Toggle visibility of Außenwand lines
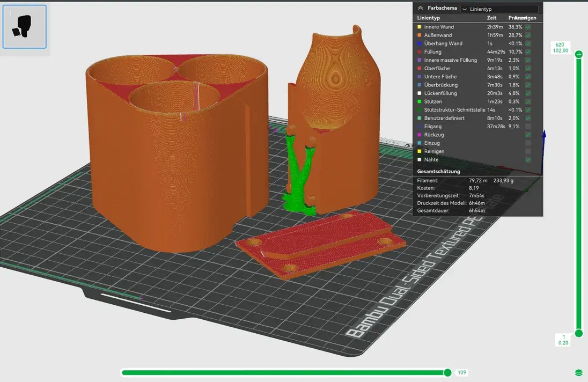 coord(528,35)
